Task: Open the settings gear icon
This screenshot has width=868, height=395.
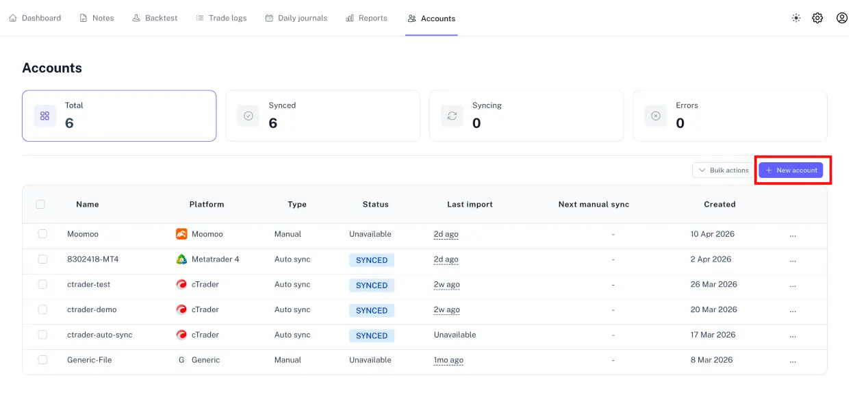Action: [x=817, y=17]
